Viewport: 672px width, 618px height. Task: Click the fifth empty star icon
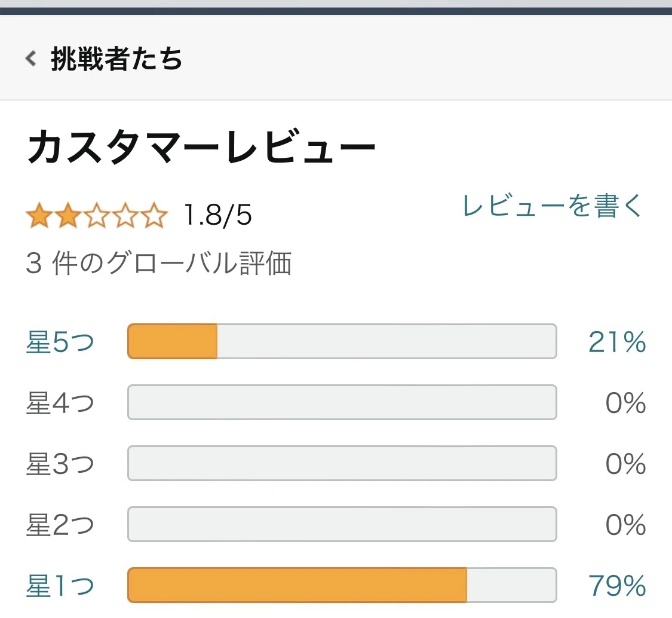coord(154,215)
